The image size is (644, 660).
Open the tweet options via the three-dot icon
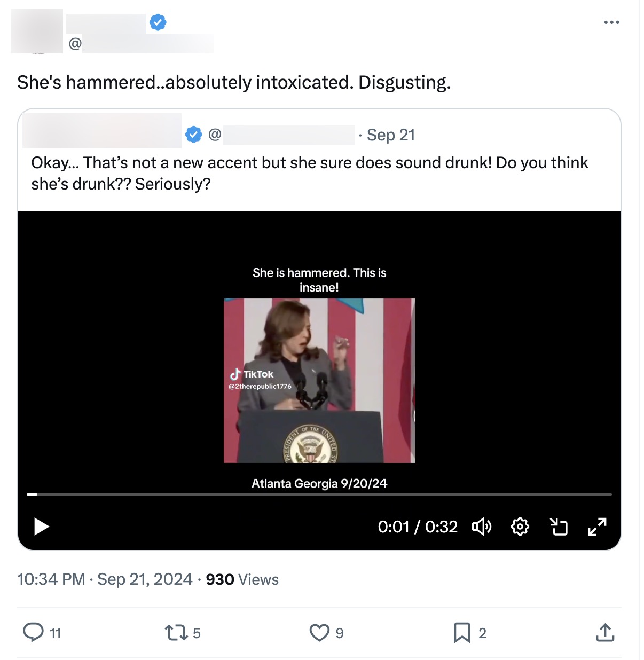point(611,22)
